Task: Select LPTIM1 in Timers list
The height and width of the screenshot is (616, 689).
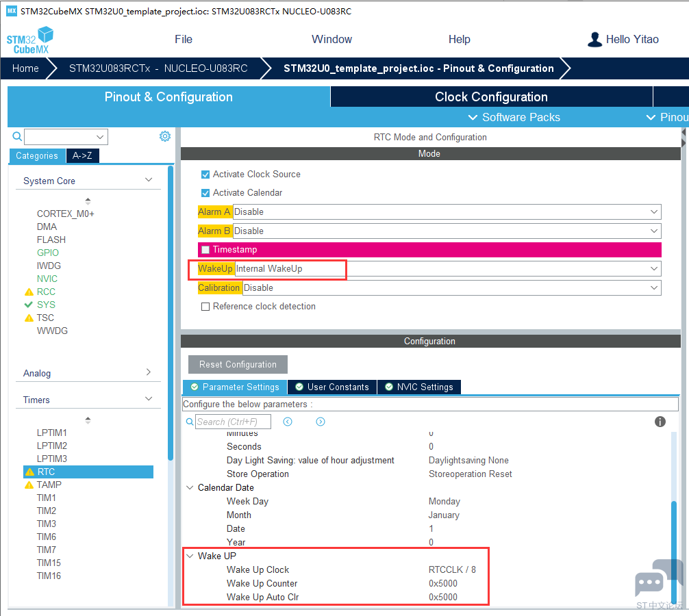Action: [x=52, y=433]
